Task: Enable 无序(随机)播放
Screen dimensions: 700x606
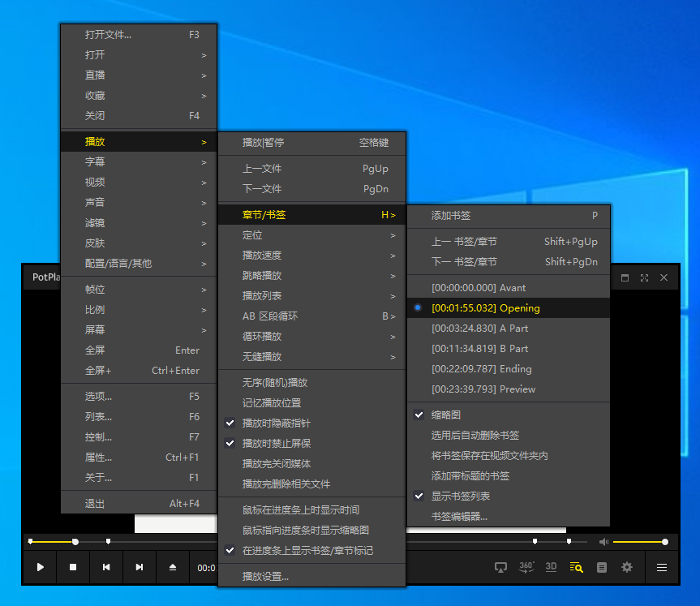Action: click(311, 383)
